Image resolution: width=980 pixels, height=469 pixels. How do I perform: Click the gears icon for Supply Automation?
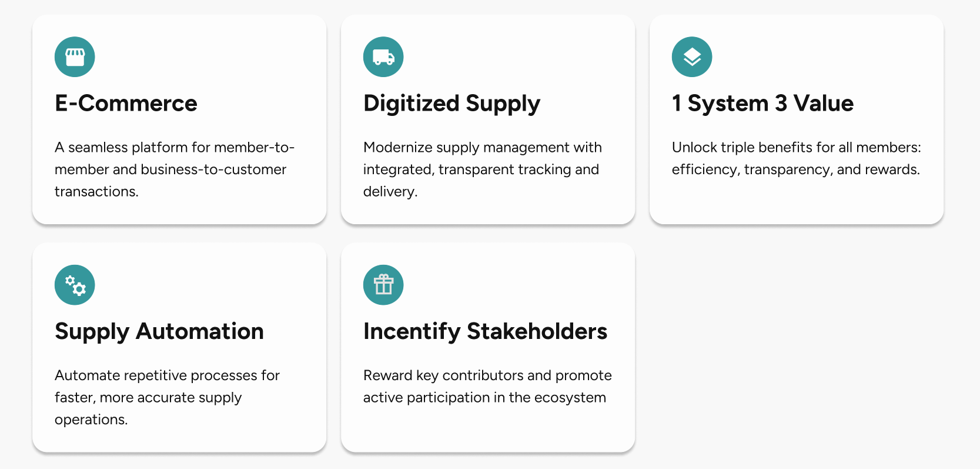tap(75, 285)
